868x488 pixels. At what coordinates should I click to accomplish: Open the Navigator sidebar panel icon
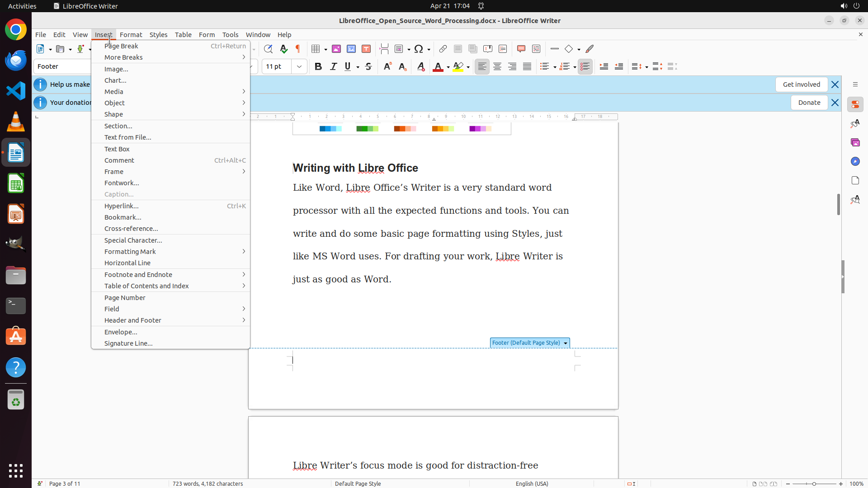[855, 161]
